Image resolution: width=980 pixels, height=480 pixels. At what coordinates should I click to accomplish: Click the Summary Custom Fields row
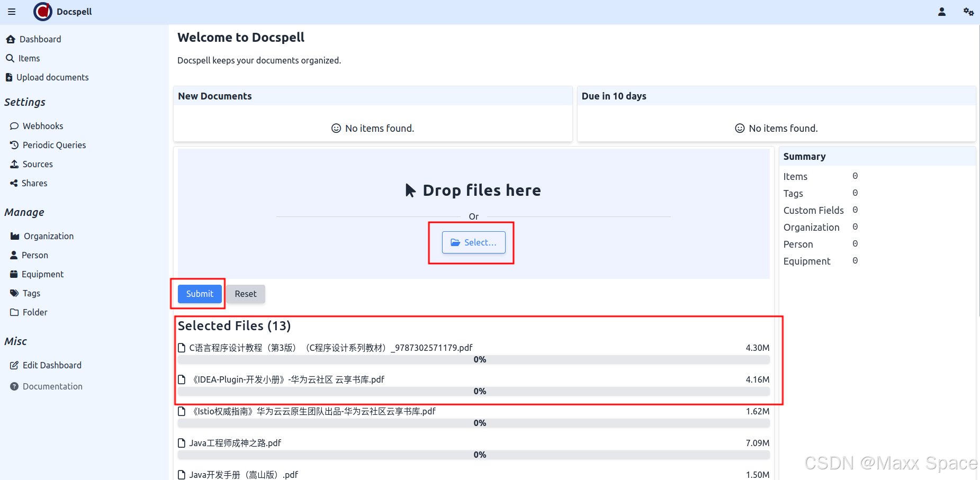pos(821,210)
